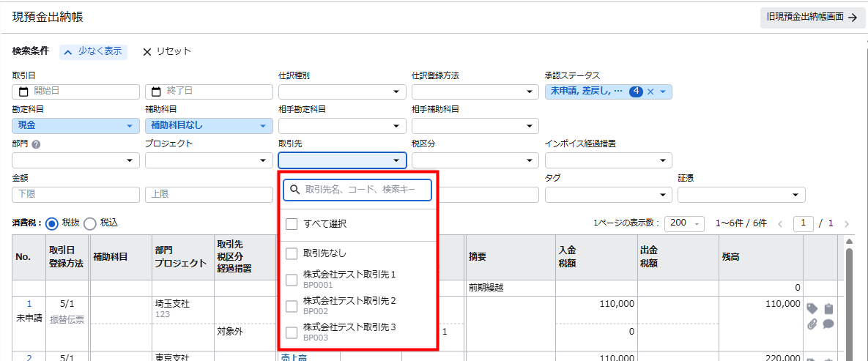The width and height of the screenshot is (868, 361).
Task: Expand the 仕訳種別 dropdown
Action: point(342,92)
